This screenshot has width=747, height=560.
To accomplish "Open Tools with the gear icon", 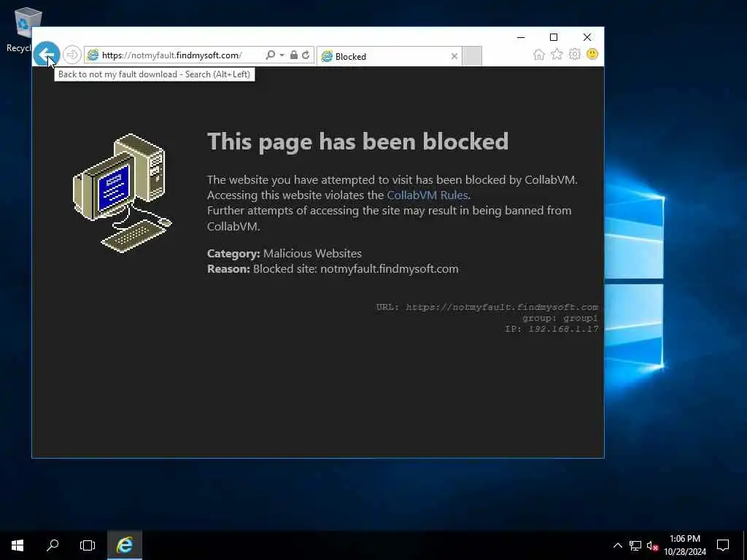I will click(575, 54).
